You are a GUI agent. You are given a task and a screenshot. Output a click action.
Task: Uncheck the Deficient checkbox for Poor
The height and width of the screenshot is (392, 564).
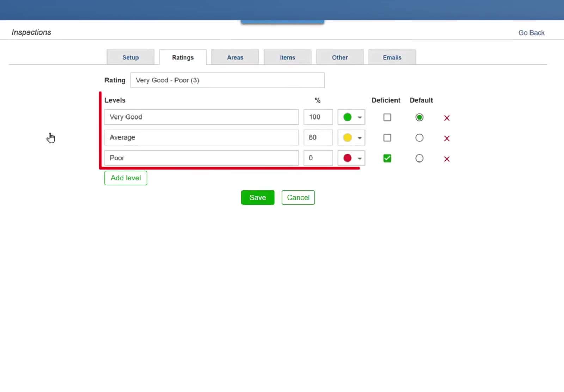[x=387, y=158]
